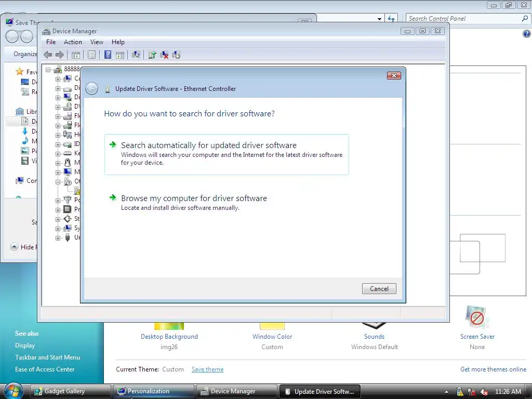Image resolution: width=532 pixels, height=399 pixels.
Task: Select the Display adapters icon in the device tree
Action: coord(68,97)
